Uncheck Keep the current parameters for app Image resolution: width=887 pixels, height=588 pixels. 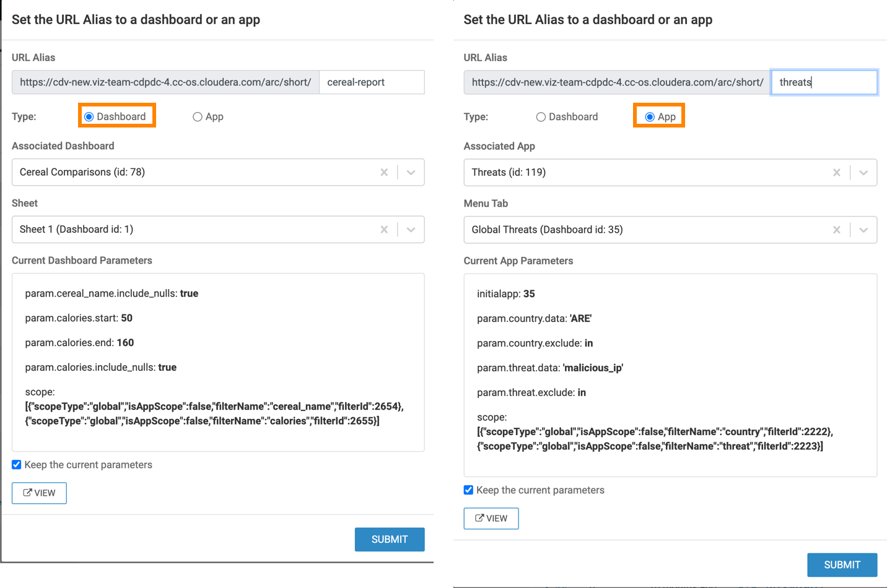pos(469,490)
